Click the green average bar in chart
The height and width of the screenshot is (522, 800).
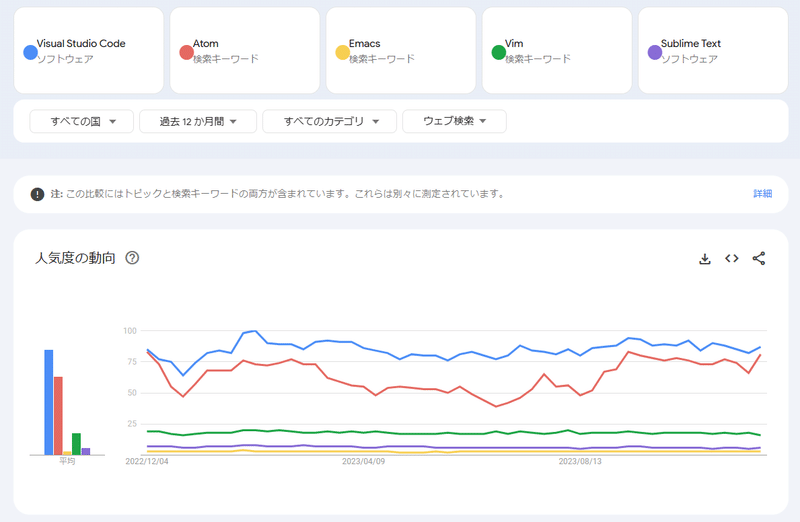(x=77, y=444)
